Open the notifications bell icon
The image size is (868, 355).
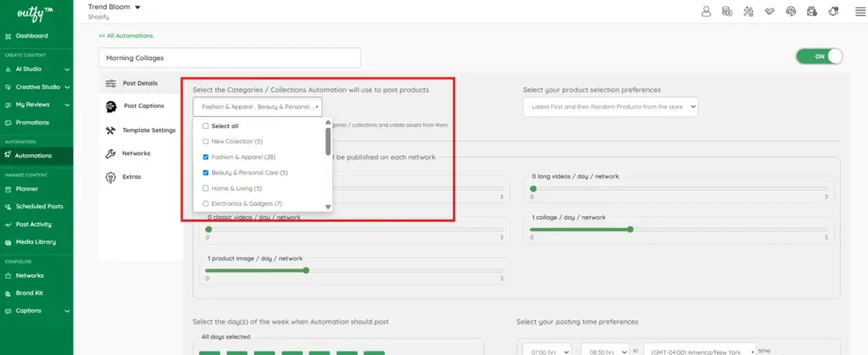[x=833, y=11]
